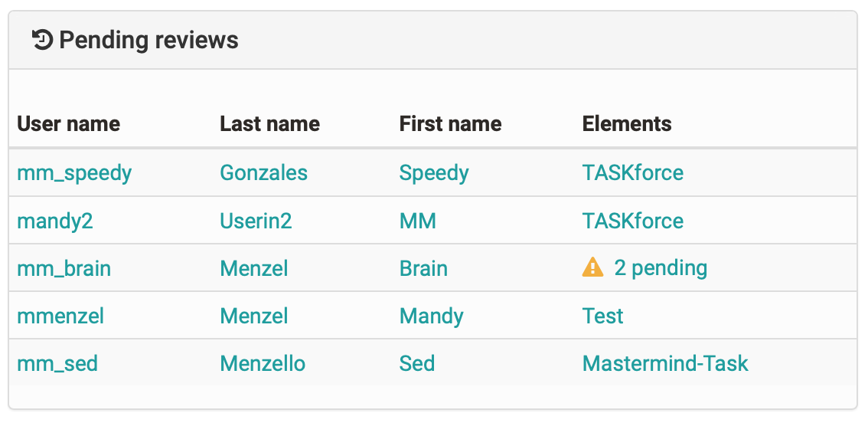Click the mmenzel user name link

point(60,316)
